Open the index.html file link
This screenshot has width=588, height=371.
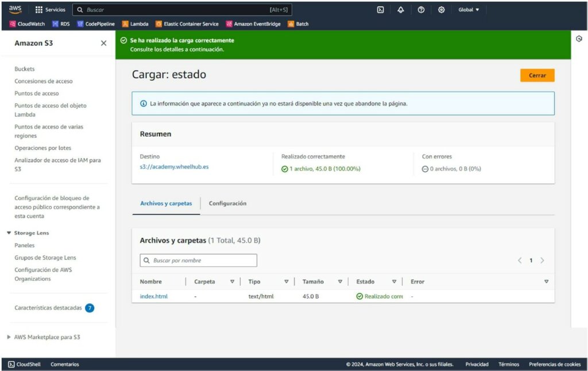(x=153, y=296)
